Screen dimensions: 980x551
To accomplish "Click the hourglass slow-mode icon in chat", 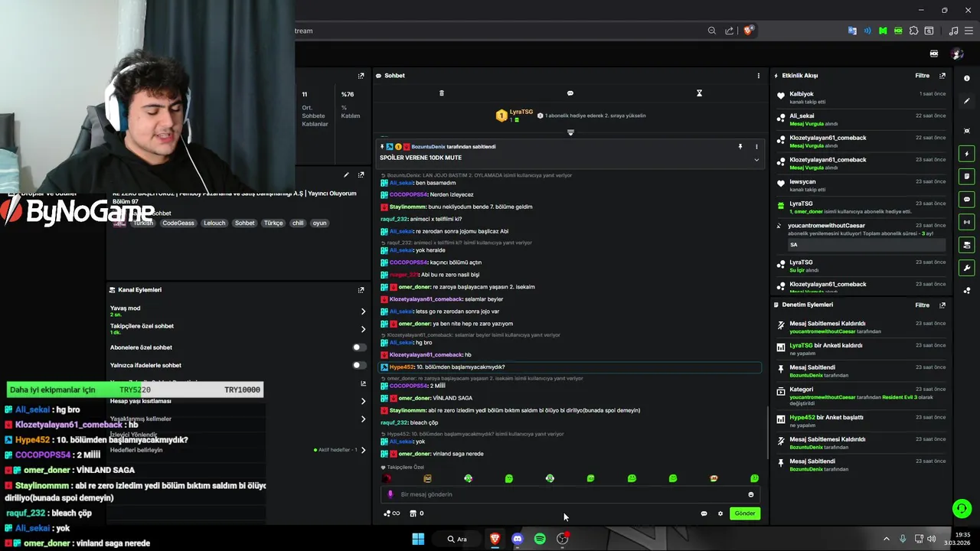I will [699, 93].
